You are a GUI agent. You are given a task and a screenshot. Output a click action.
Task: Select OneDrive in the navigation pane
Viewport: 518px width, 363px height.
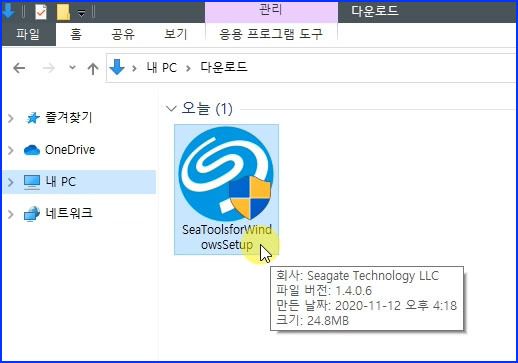pos(70,150)
